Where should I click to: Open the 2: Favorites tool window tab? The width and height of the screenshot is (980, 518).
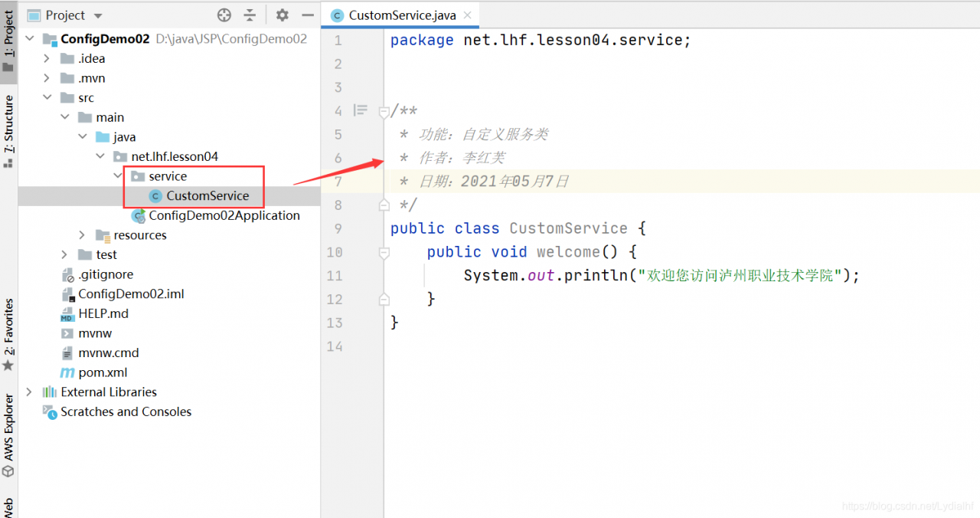8,335
